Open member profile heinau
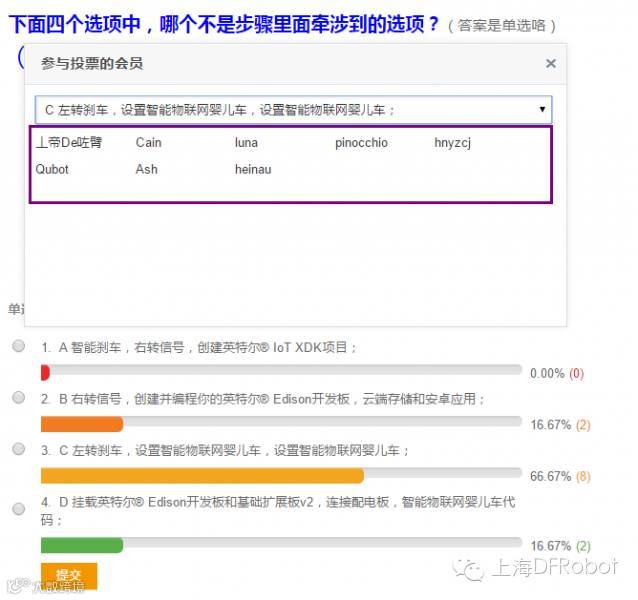The height and width of the screenshot is (600, 638). pyautogui.click(x=253, y=169)
